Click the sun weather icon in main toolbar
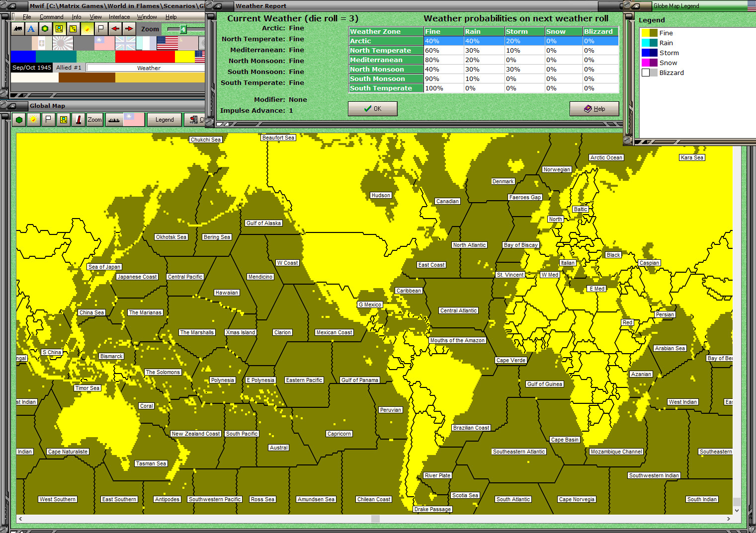Screen dimensions: 756x533 (87, 29)
